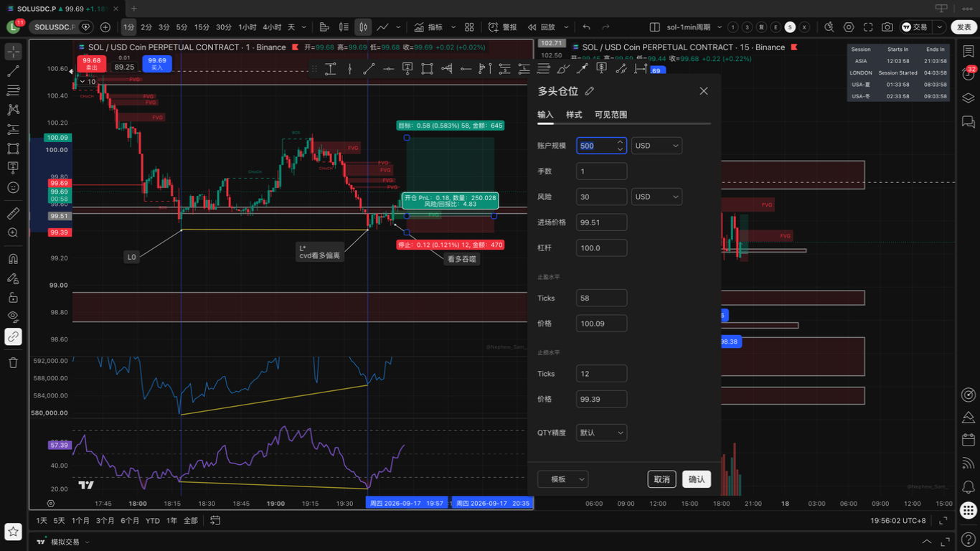Toggle lock all drawings icon
Image resolution: width=980 pixels, height=551 pixels.
click(13, 297)
